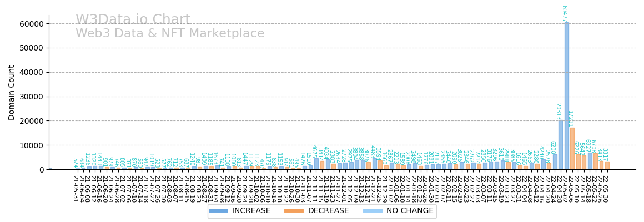
Task: Click the 21-05-31 date label
Action: point(75,189)
